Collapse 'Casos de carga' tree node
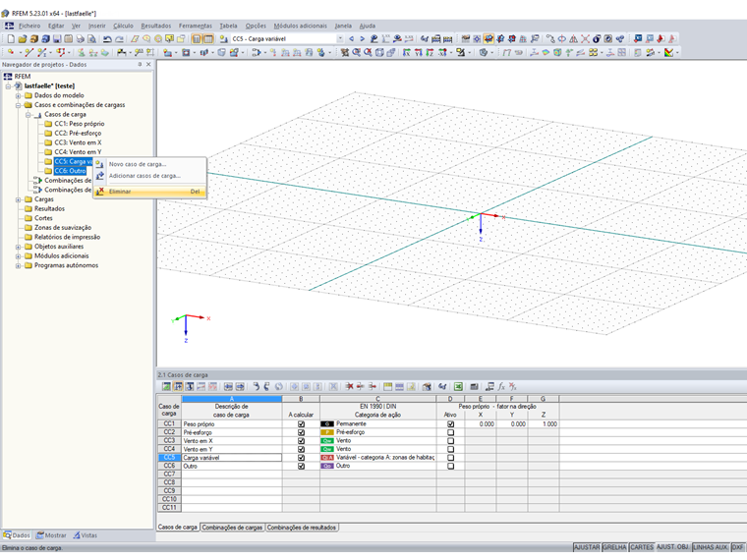The image size is (747, 560). click(x=29, y=114)
